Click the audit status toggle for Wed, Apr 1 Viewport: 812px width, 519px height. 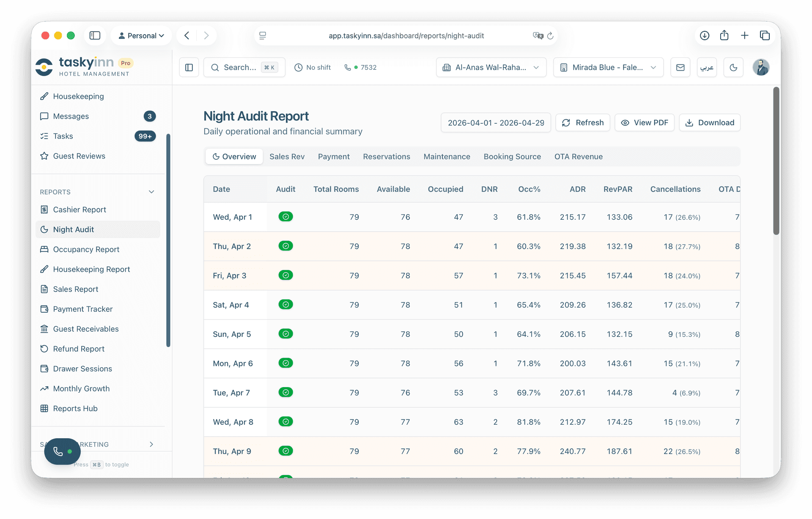[286, 216]
